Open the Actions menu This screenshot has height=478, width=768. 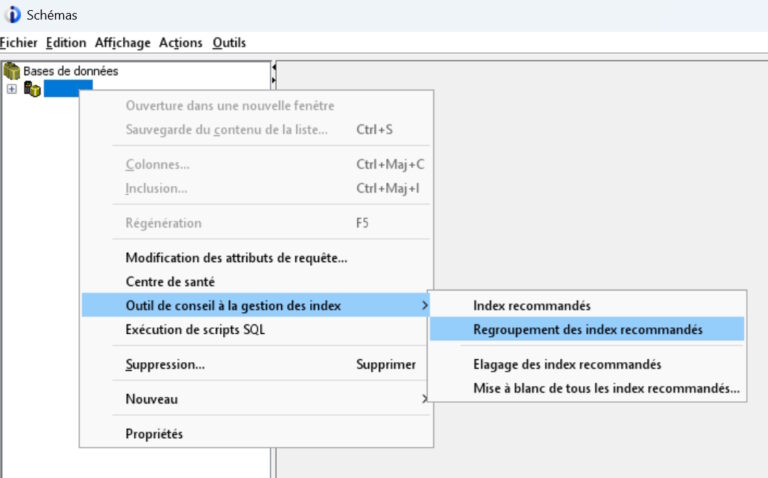180,42
